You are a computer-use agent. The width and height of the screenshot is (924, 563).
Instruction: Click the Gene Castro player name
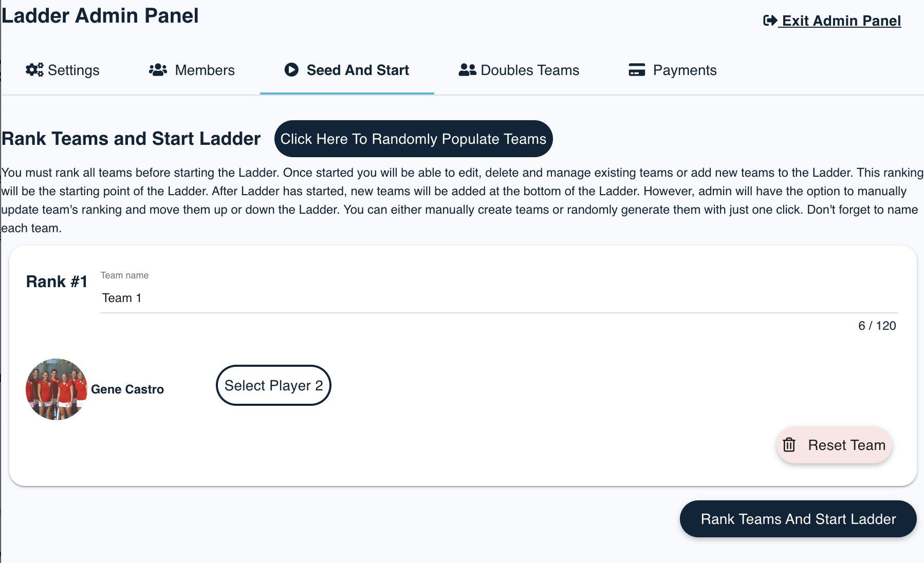tap(128, 389)
